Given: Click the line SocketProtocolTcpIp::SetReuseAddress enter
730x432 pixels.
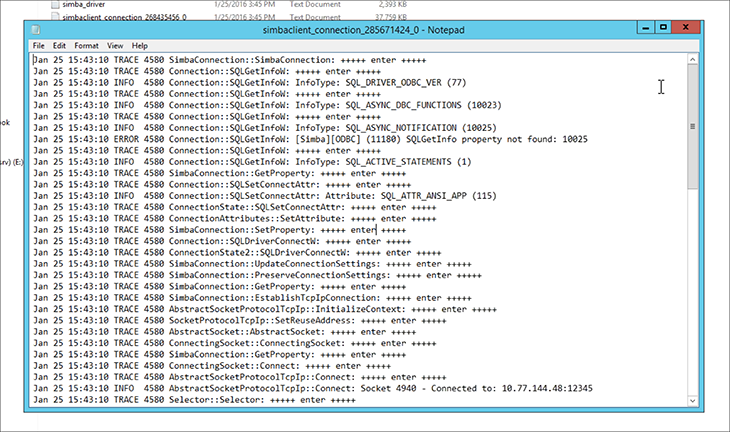Looking at the screenshot, I should point(240,321).
